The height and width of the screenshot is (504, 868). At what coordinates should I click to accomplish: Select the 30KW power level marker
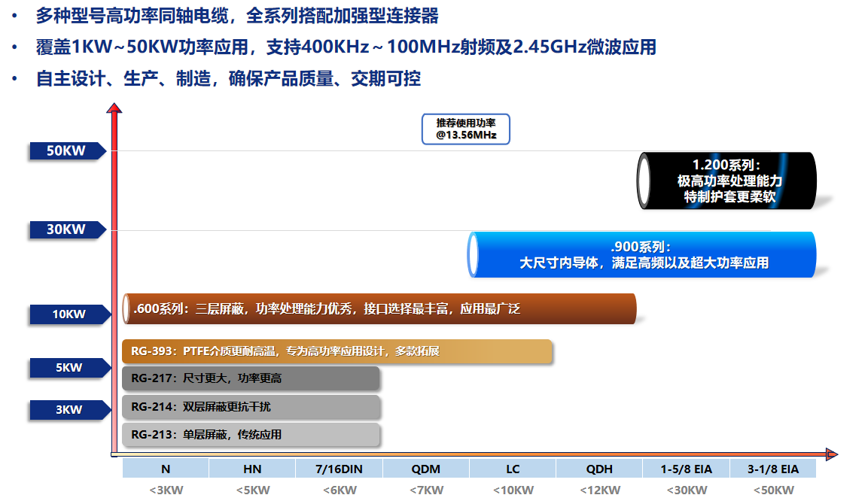[66, 230]
